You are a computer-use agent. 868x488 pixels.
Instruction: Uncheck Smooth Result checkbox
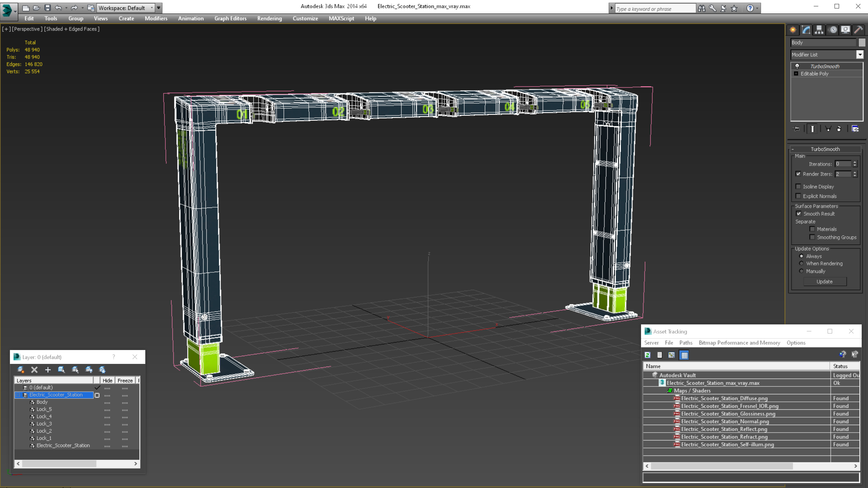click(799, 214)
